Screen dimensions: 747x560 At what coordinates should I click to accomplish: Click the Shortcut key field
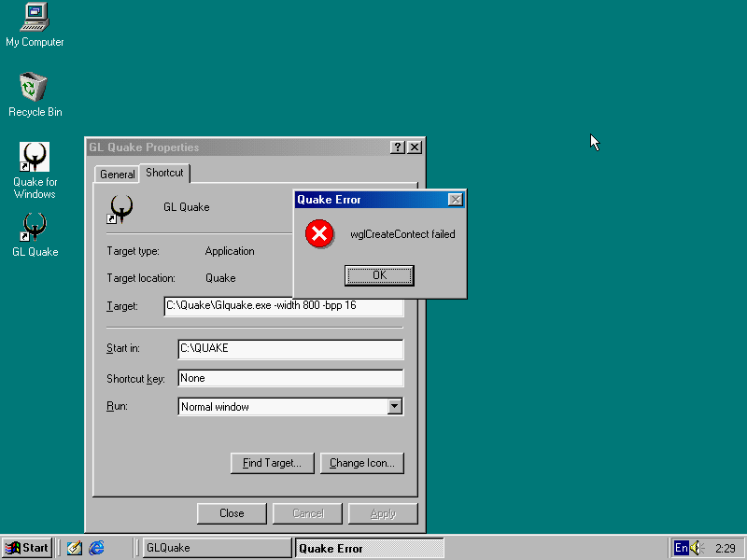[290, 378]
